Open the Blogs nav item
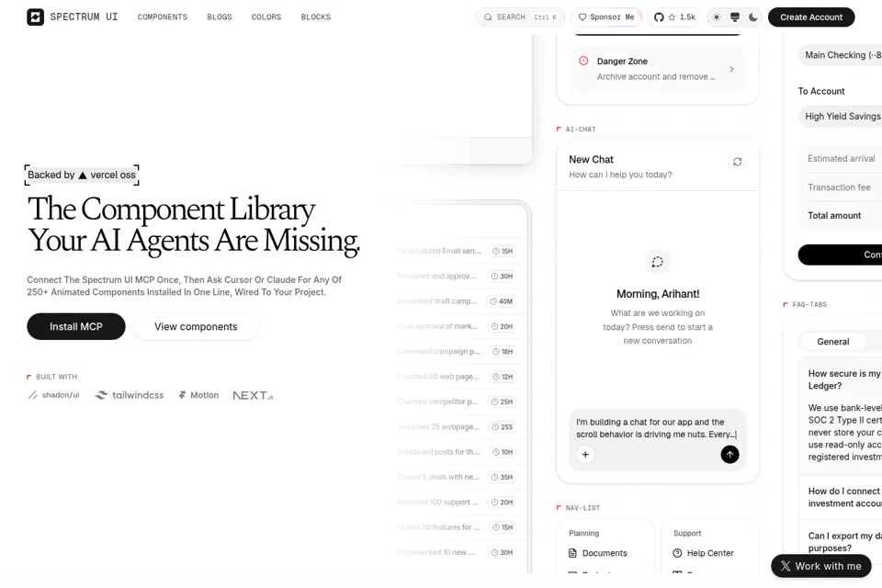Image resolution: width=882 pixels, height=588 pixels. 220,17
